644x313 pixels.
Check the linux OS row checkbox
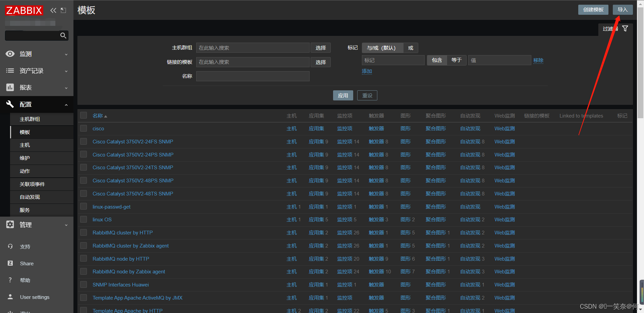tap(84, 219)
